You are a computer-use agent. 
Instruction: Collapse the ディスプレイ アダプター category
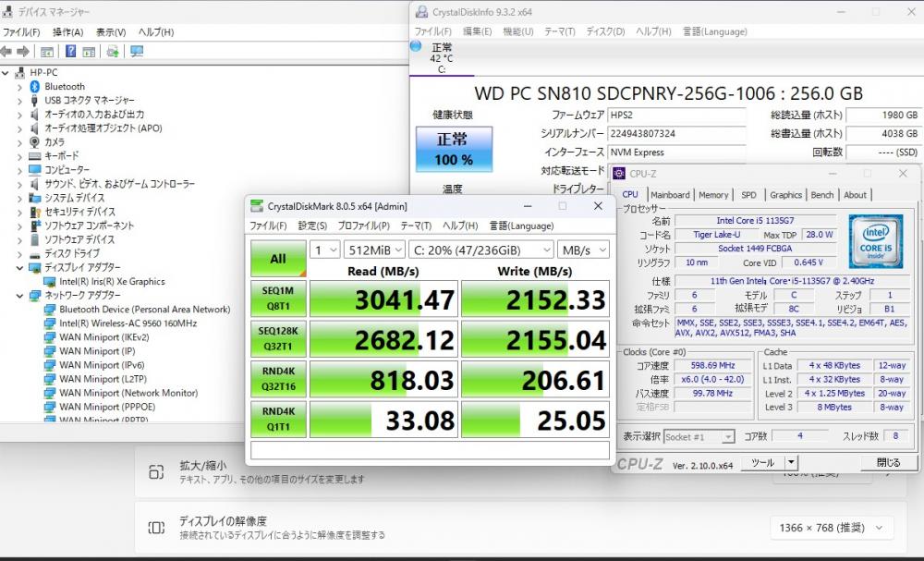coord(20,267)
